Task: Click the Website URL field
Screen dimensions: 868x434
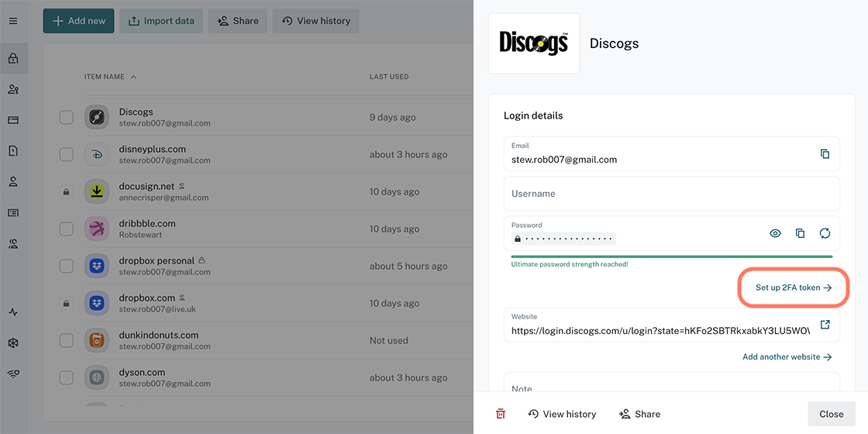Action: tap(671, 325)
